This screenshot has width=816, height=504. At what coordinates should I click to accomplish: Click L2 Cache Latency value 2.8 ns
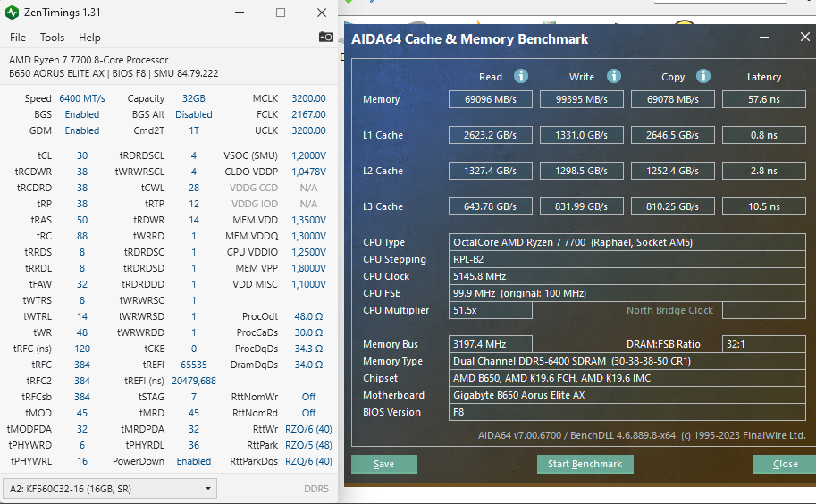tap(764, 171)
